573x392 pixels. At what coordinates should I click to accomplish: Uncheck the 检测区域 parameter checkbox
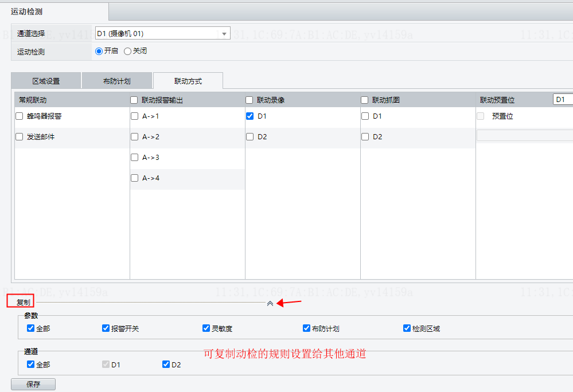coord(407,328)
